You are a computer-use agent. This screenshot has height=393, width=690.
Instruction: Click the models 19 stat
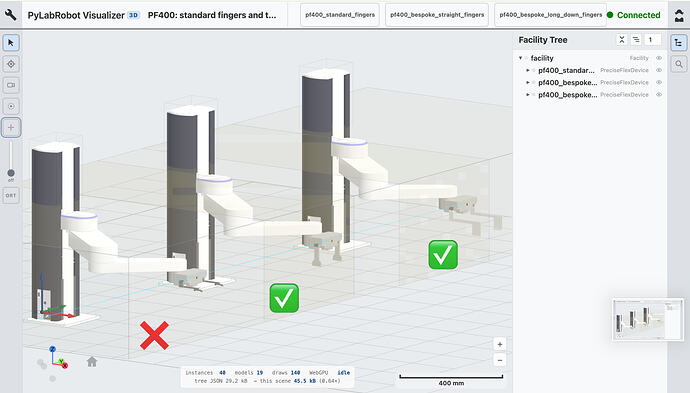tap(249, 372)
